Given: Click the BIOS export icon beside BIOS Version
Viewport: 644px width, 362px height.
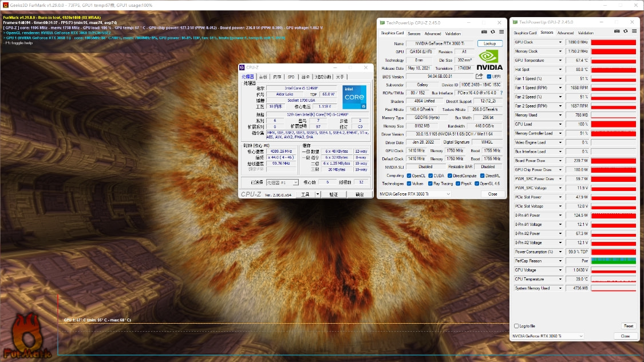Looking at the screenshot, I should coord(479,77).
